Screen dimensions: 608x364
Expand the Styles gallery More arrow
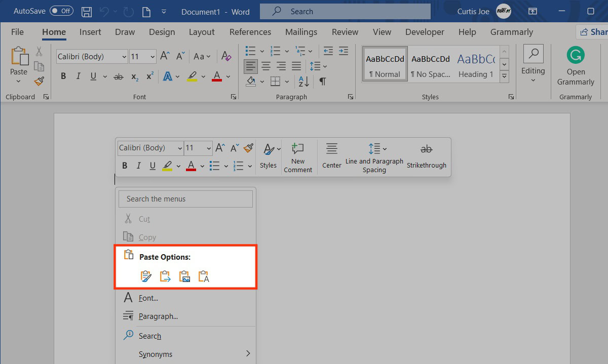click(x=504, y=76)
